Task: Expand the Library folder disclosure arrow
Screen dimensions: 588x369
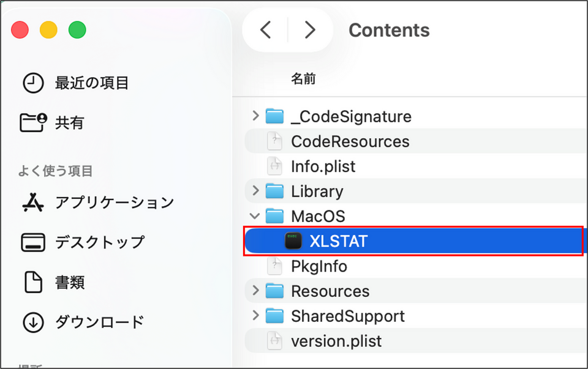Action: (x=255, y=191)
